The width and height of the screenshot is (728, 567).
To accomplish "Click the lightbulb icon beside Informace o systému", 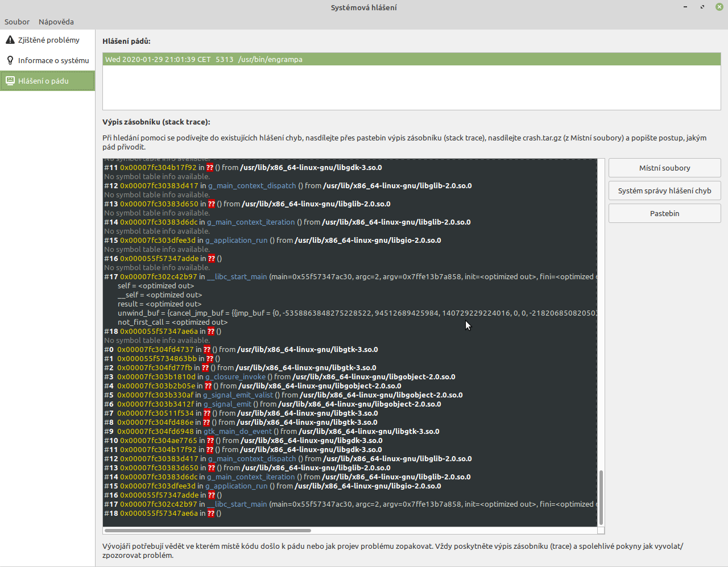I will coord(10,60).
